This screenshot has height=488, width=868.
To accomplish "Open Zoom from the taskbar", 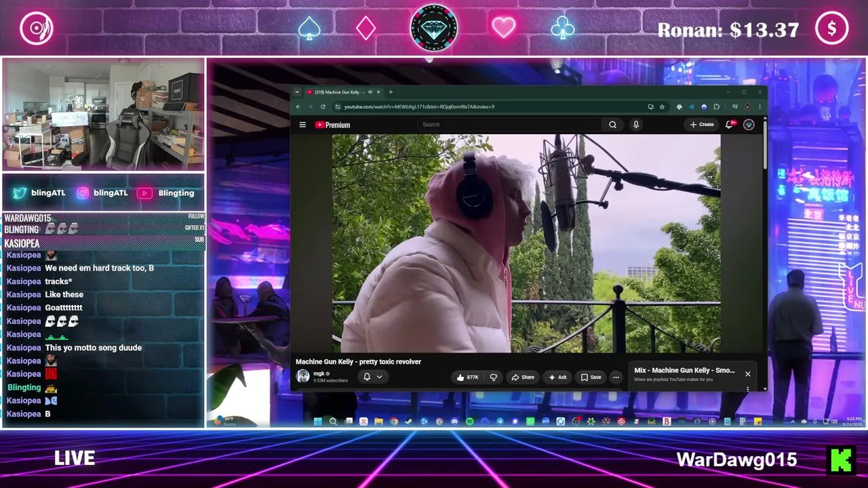I will pyautogui.click(x=545, y=422).
